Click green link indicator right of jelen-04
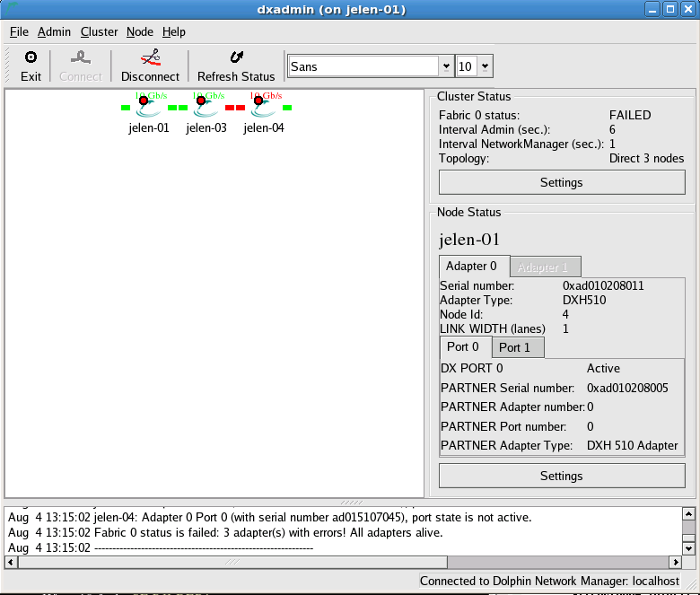This screenshot has height=595, width=700. tap(287, 108)
